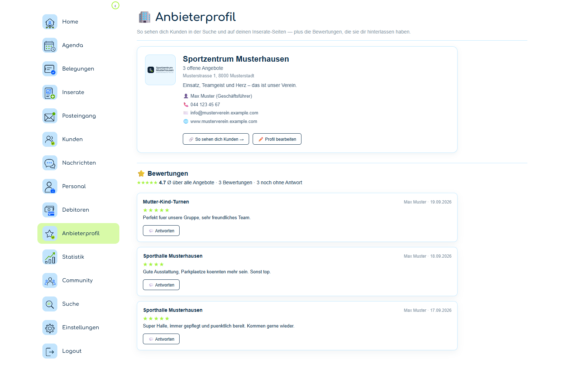This screenshot has height=392, width=573.
Task: Click the Posteingang envelope icon
Action: pyautogui.click(x=50, y=116)
